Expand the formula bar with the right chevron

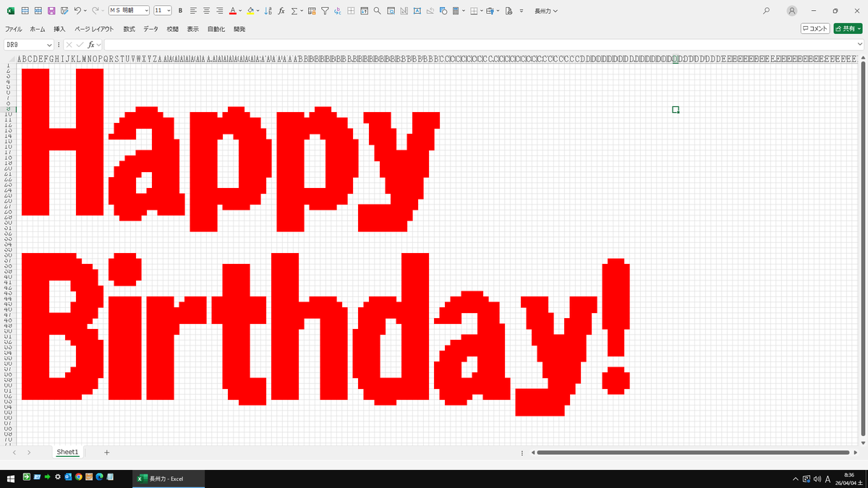click(x=860, y=45)
